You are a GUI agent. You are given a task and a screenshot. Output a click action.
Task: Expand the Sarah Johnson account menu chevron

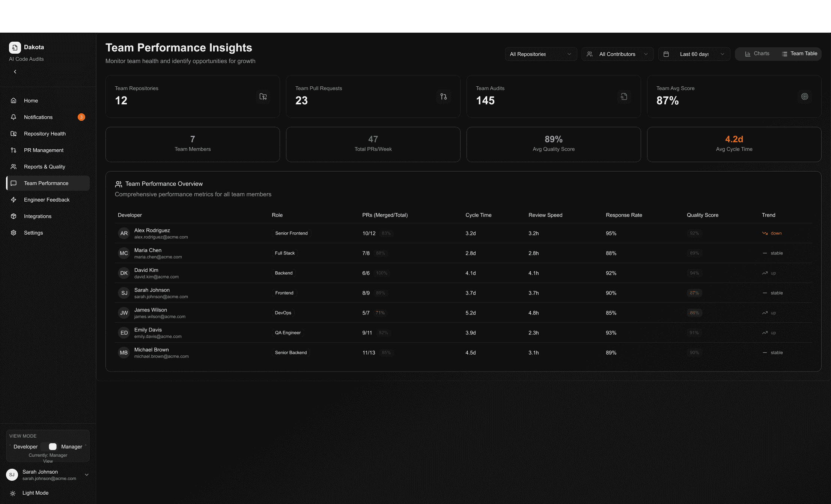pyautogui.click(x=87, y=475)
